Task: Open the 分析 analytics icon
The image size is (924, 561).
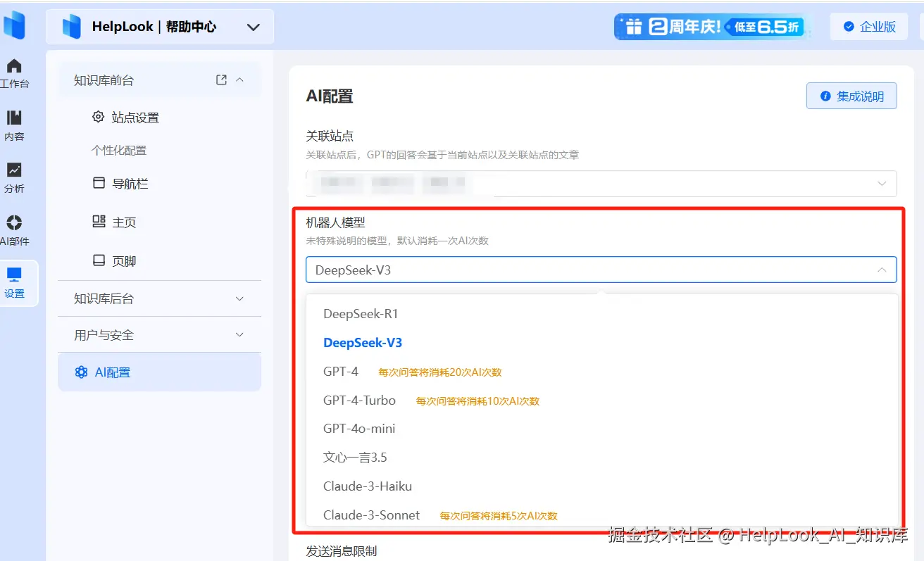Action: pyautogui.click(x=14, y=170)
